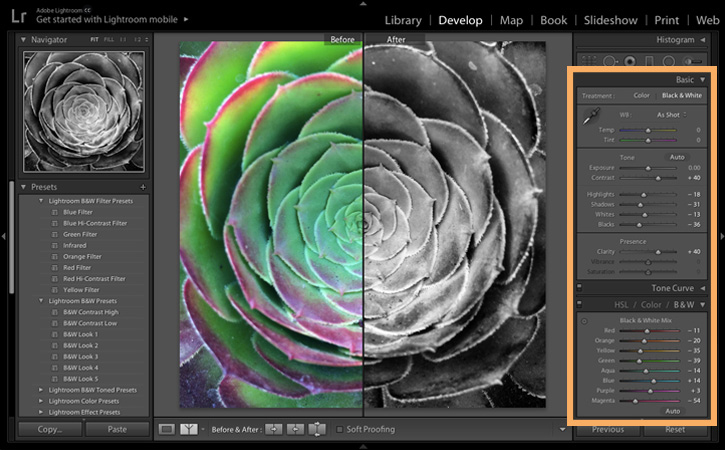The height and width of the screenshot is (450, 725).
Task: Select the Crop Overlay tool icon
Action: point(589,61)
